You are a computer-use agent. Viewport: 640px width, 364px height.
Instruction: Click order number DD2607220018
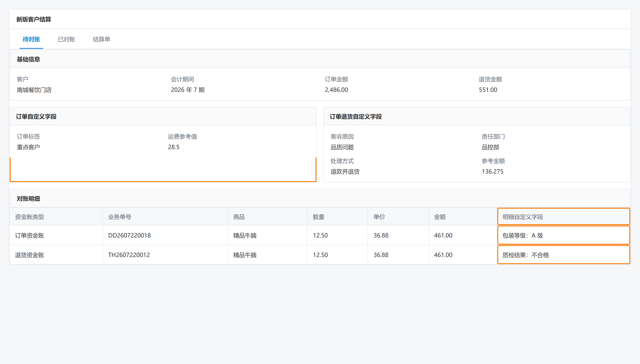tap(129, 235)
